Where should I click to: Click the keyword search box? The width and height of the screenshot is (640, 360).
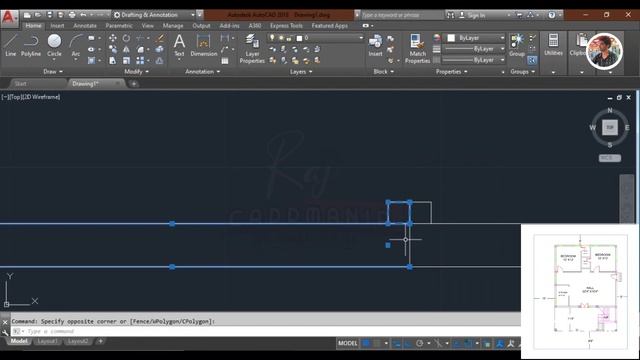(402, 15)
